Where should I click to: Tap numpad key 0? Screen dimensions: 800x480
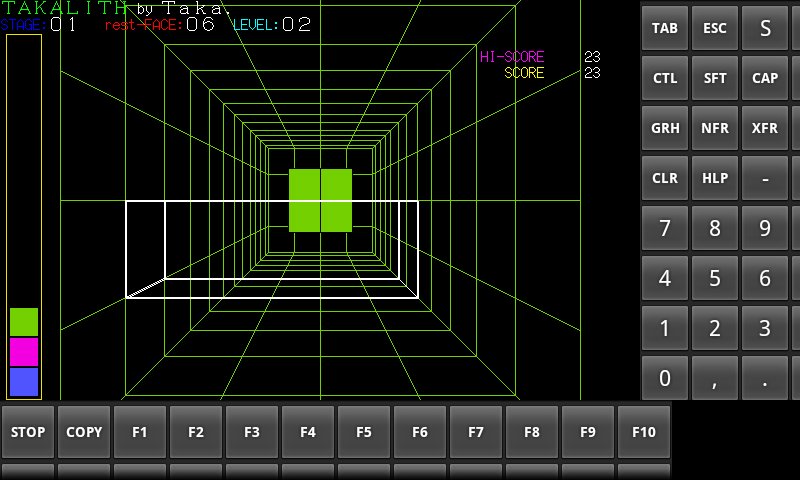pyautogui.click(x=664, y=377)
